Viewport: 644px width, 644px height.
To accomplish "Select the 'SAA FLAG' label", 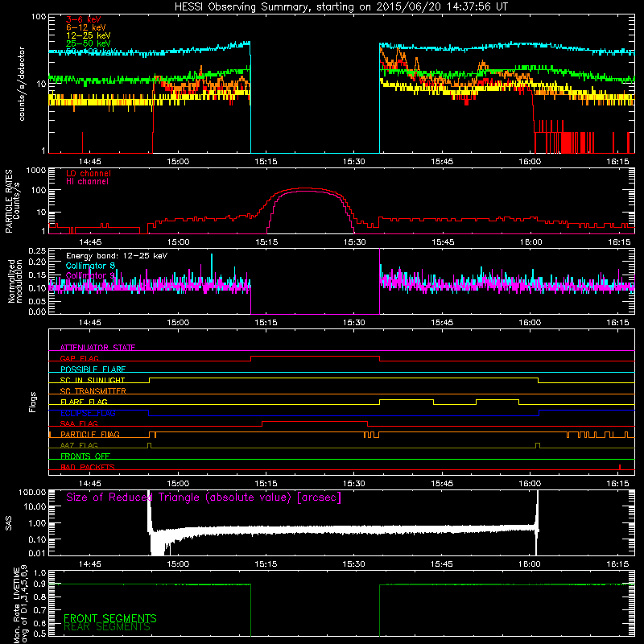I will pos(79,424).
